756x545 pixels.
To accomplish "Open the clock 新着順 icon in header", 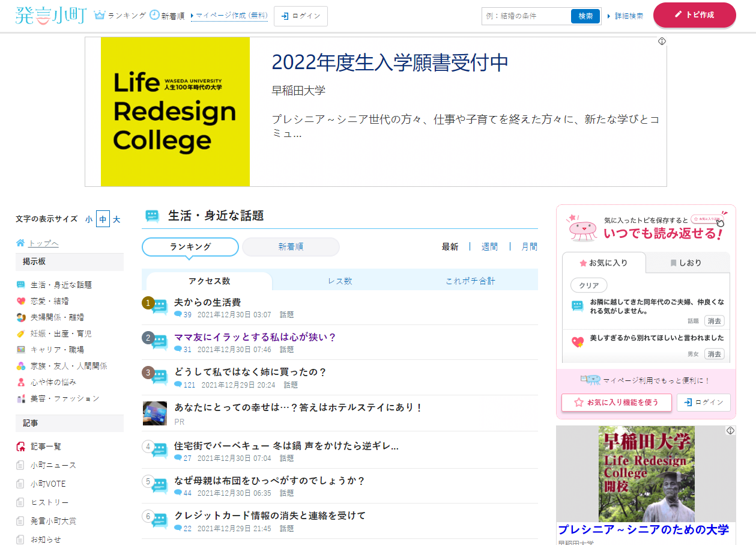I will 154,16.
